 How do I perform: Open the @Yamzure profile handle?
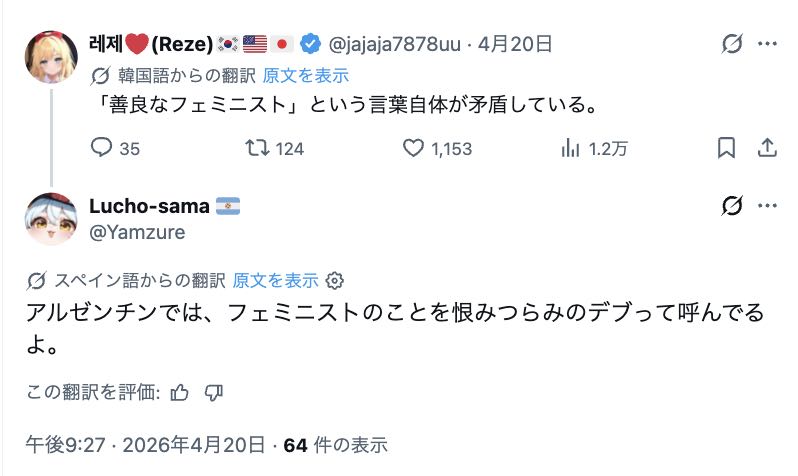137,232
